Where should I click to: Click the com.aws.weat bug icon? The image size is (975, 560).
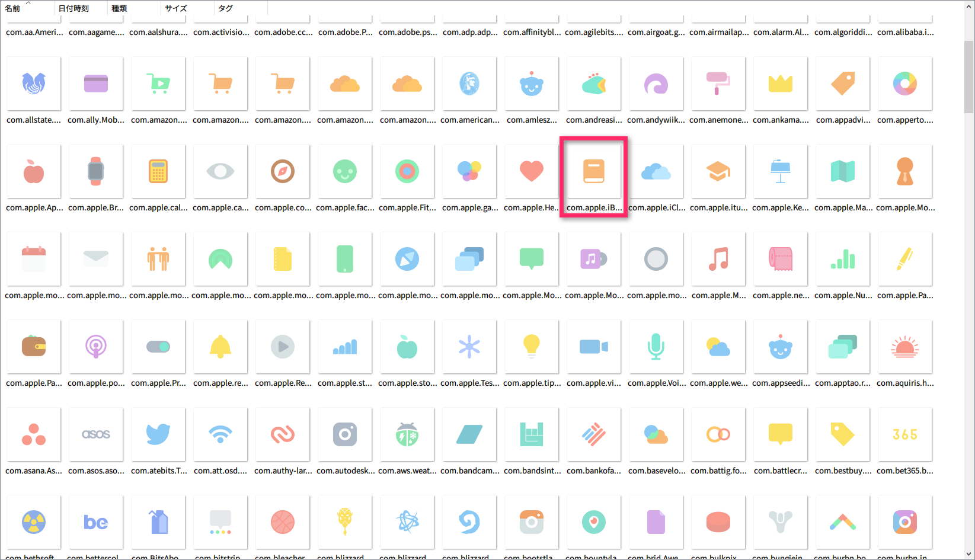pyautogui.click(x=407, y=434)
